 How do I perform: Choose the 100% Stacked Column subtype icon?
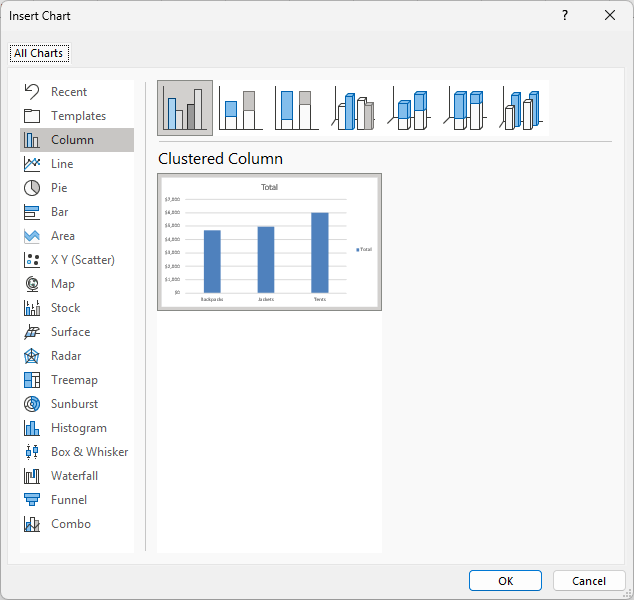[297, 108]
